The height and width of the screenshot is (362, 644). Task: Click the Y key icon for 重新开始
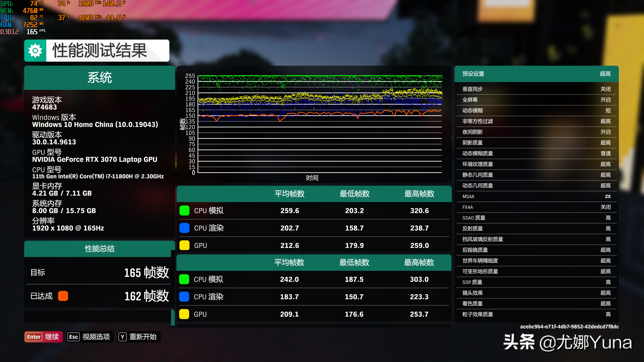[122, 337]
